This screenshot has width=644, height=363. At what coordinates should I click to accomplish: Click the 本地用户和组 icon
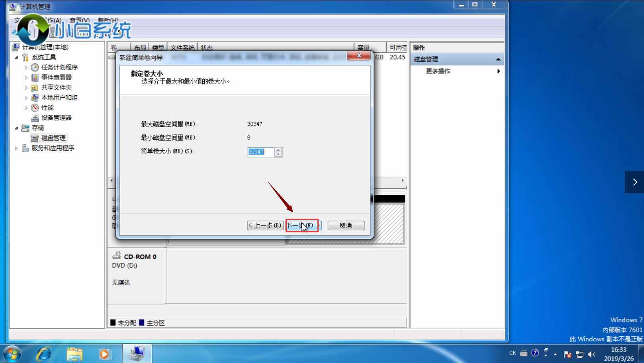[x=35, y=98]
